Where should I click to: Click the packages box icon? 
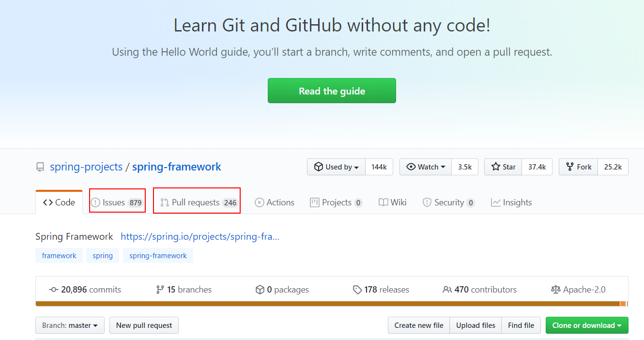point(260,290)
